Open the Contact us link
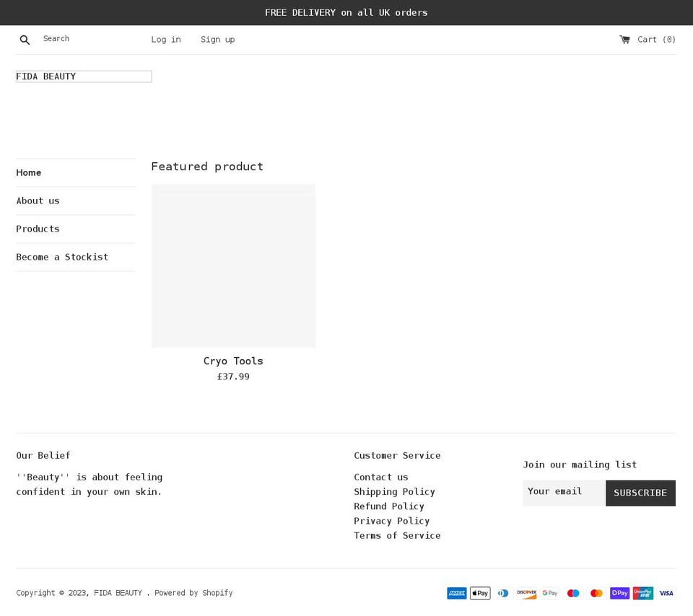 [381, 477]
